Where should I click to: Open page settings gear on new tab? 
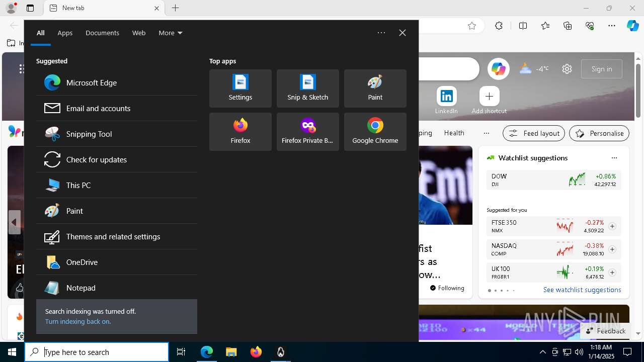point(567,69)
